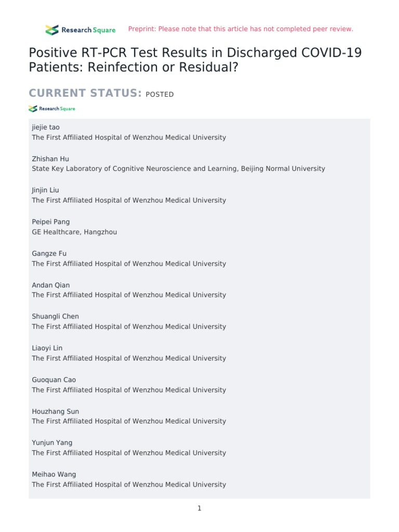
Task: Select author name Gangze Fu
Action: [49, 254]
